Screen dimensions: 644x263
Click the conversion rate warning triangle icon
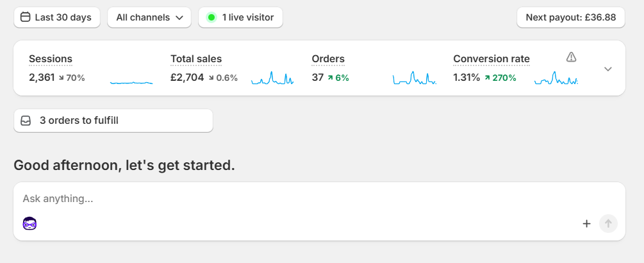pyautogui.click(x=572, y=58)
